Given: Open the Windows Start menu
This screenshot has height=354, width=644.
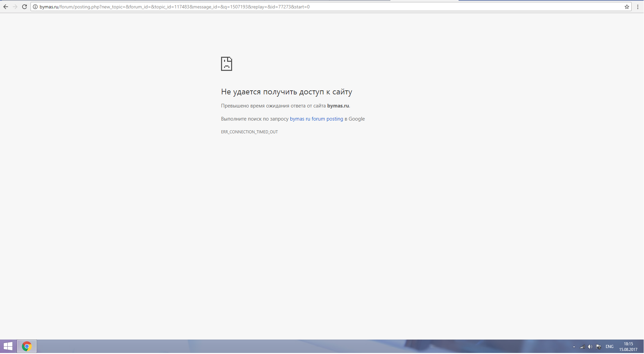Looking at the screenshot, I should 8,346.
